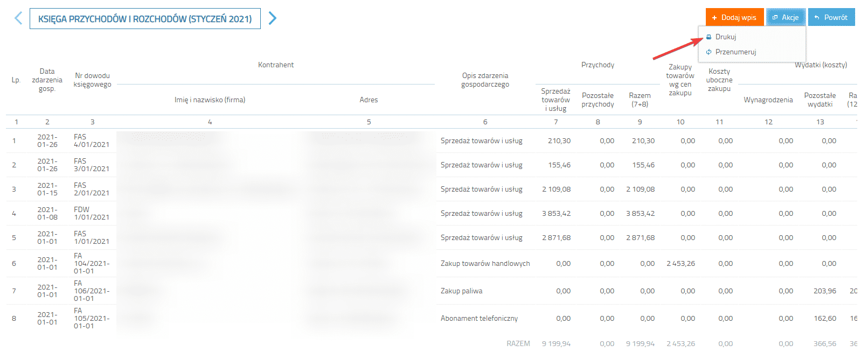Choose Drukuj from the Akcje menu
This screenshot has height=352, width=868.
coord(725,37)
